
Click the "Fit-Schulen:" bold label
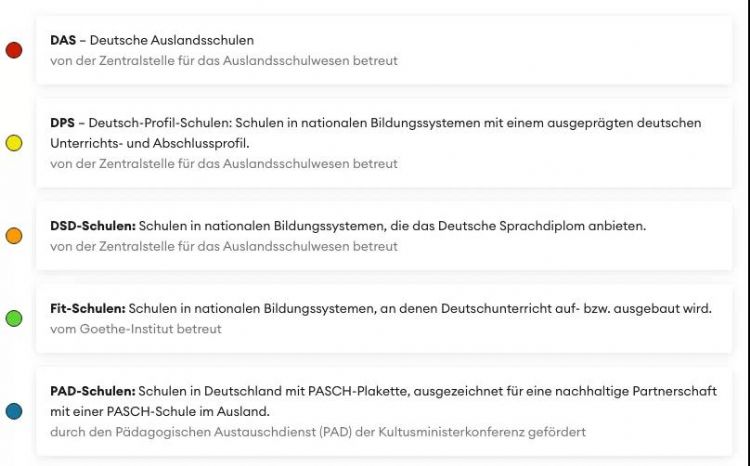click(x=87, y=309)
